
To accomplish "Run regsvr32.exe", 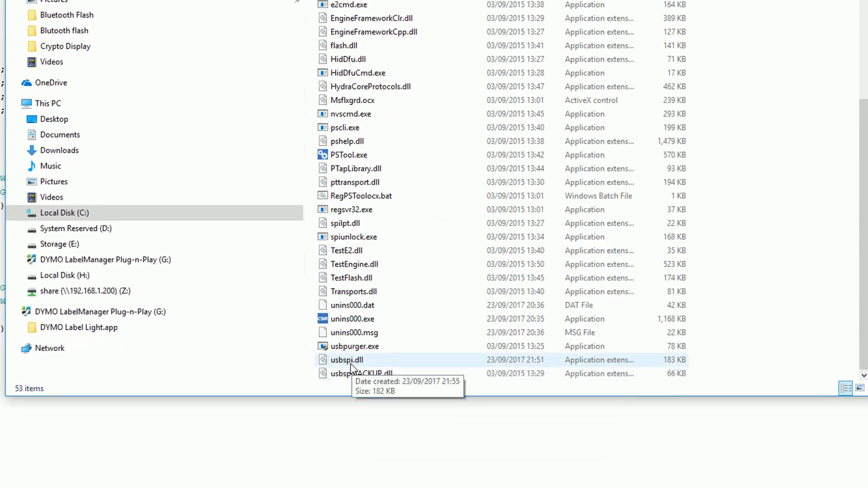I will pos(351,209).
